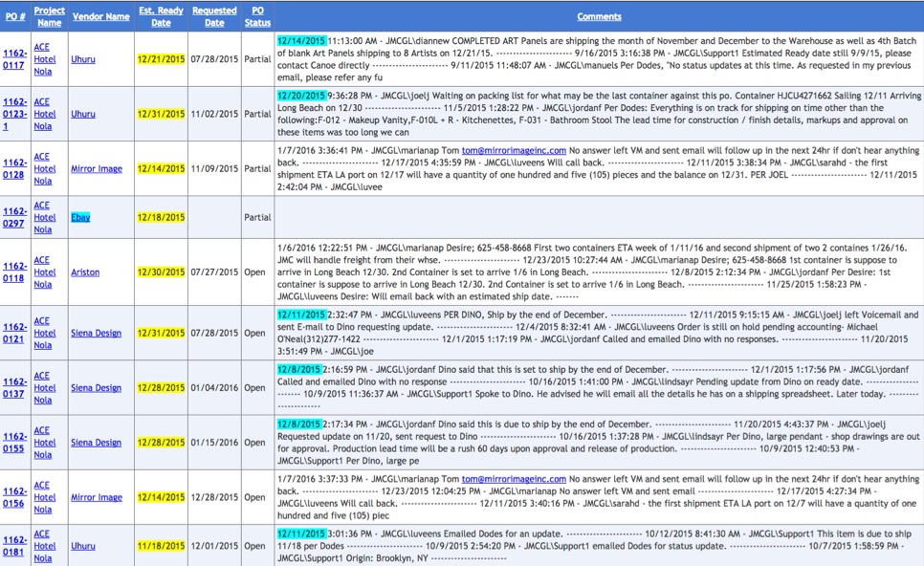
Task: Sort by Est. Ready Date header
Action: 161,16
